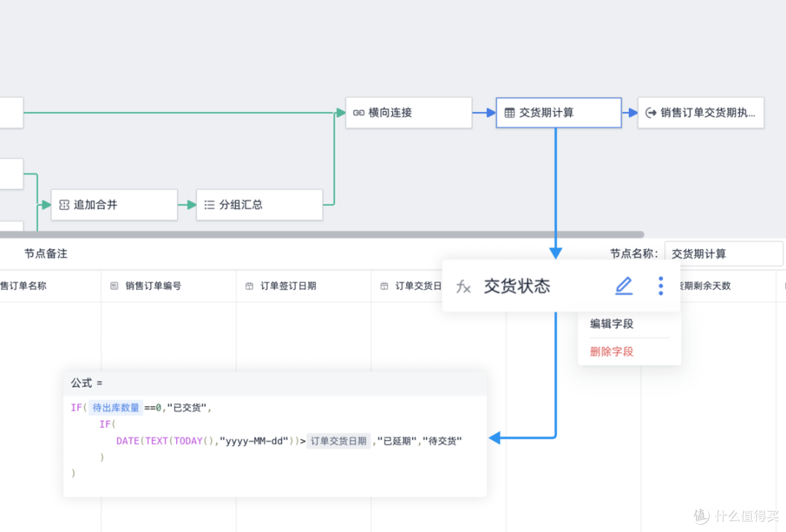
Task: Click the merge icon in 追加合并 node
Action: pos(64,205)
